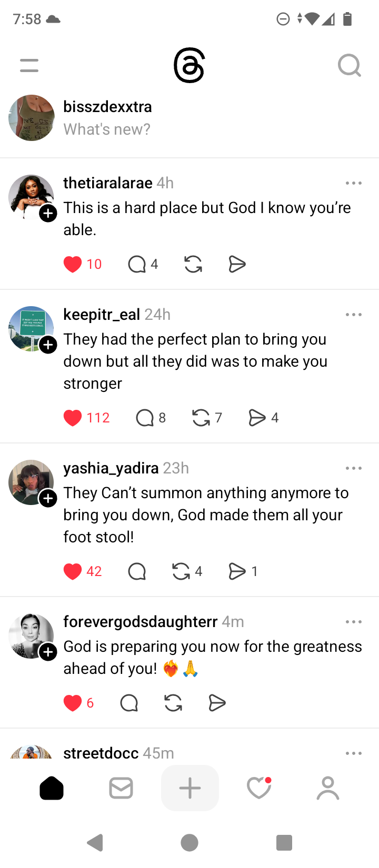379x868 pixels.
Task: Go to the Home tab
Action: [52, 788]
